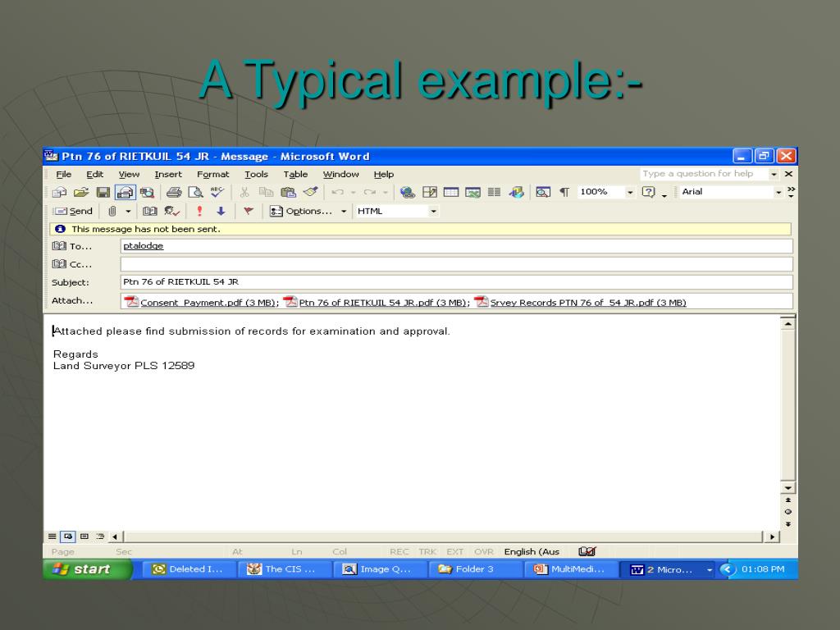840x630 pixels.
Task: Toggle Importance: Low down-arrow icon
Action: (221, 211)
